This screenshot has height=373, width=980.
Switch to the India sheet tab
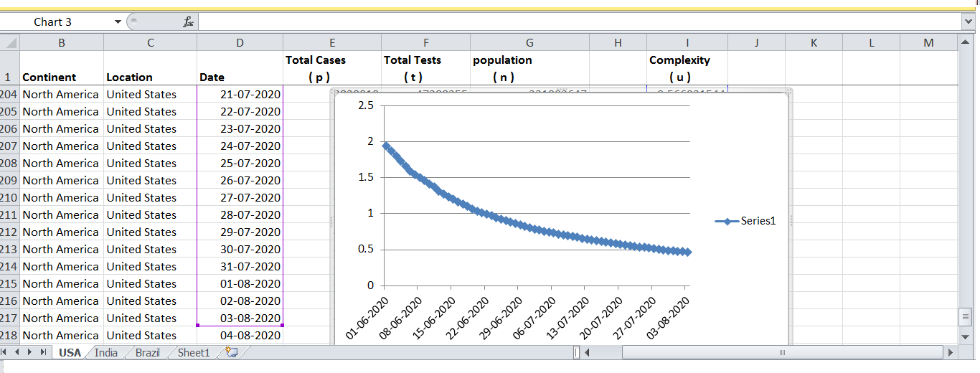[x=106, y=352]
